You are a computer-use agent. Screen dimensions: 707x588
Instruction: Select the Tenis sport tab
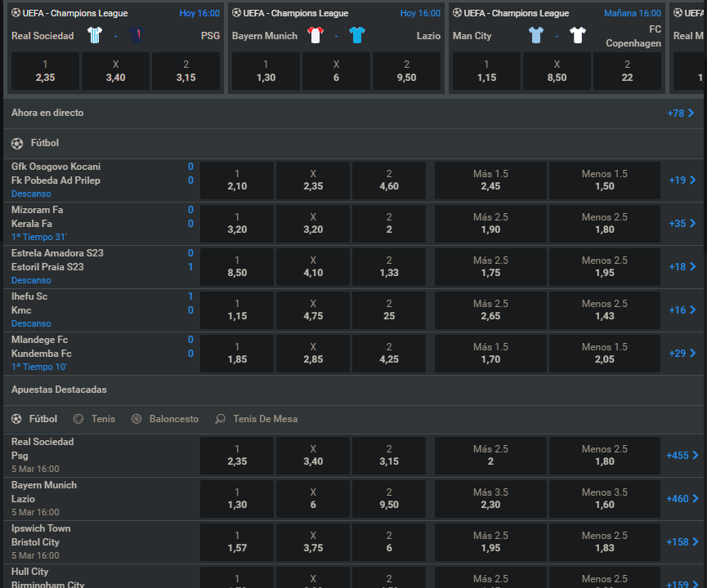(95, 419)
